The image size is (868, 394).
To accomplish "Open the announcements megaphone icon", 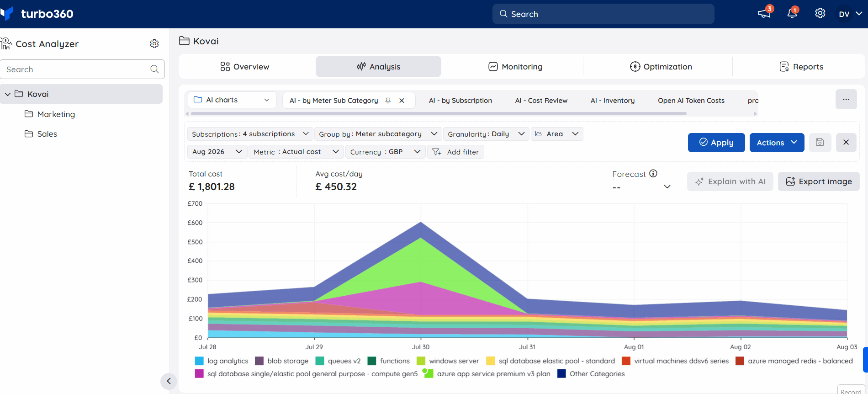I will click(764, 14).
